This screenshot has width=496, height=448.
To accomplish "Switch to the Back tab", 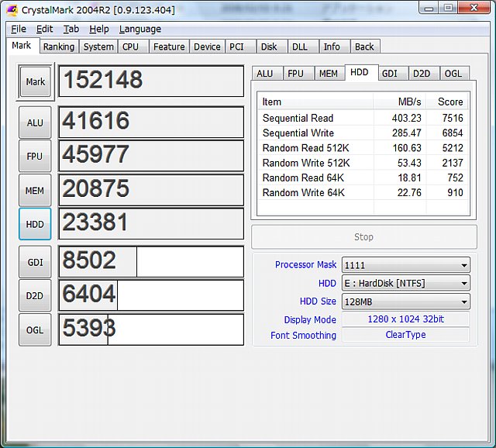I will [364, 47].
